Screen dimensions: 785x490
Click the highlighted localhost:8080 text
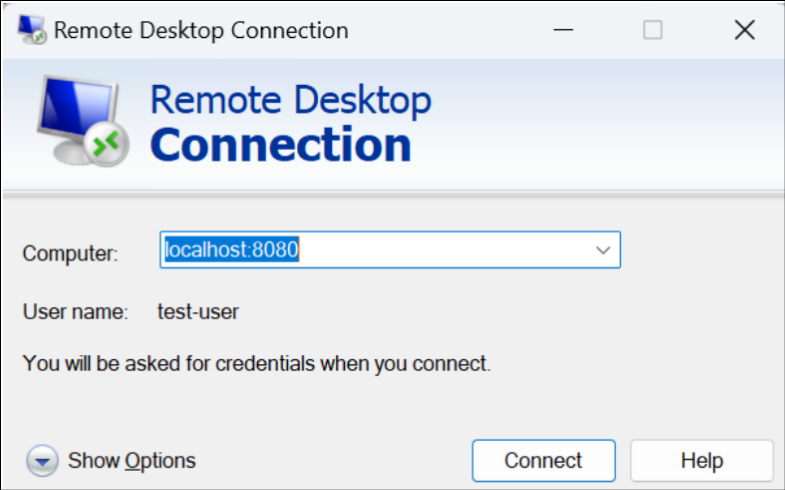(232, 250)
